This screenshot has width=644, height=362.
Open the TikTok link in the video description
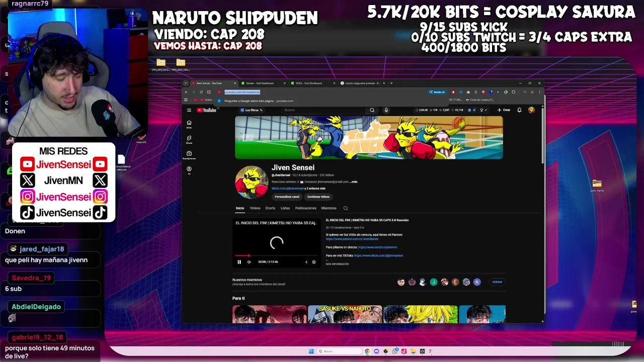pyautogui.click(x=378, y=255)
